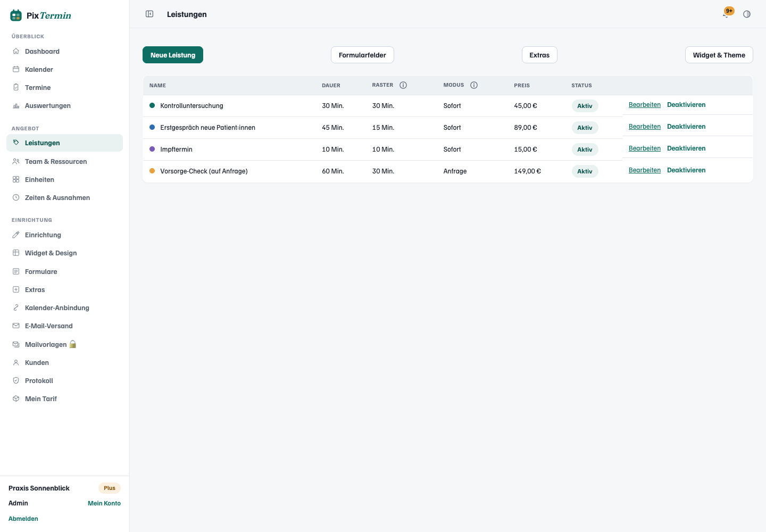The width and height of the screenshot is (766, 532).
Task: Open Formularfelder button
Action: click(362, 55)
